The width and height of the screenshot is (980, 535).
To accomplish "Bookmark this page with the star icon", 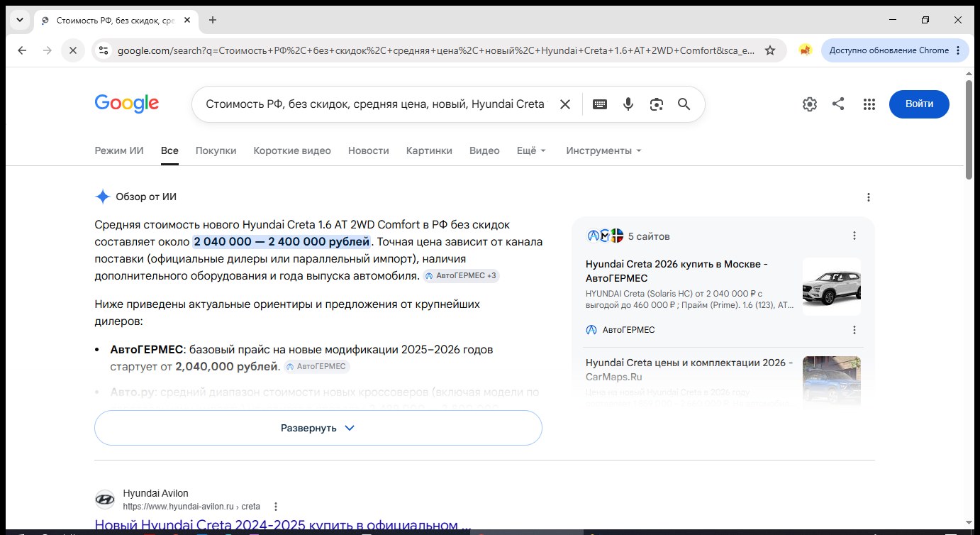I will click(770, 50).
